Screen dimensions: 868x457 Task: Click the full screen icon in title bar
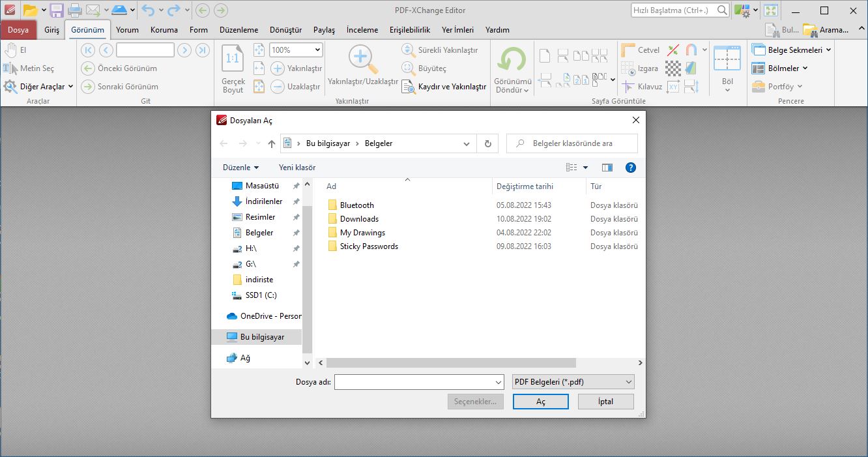[771, 10]
